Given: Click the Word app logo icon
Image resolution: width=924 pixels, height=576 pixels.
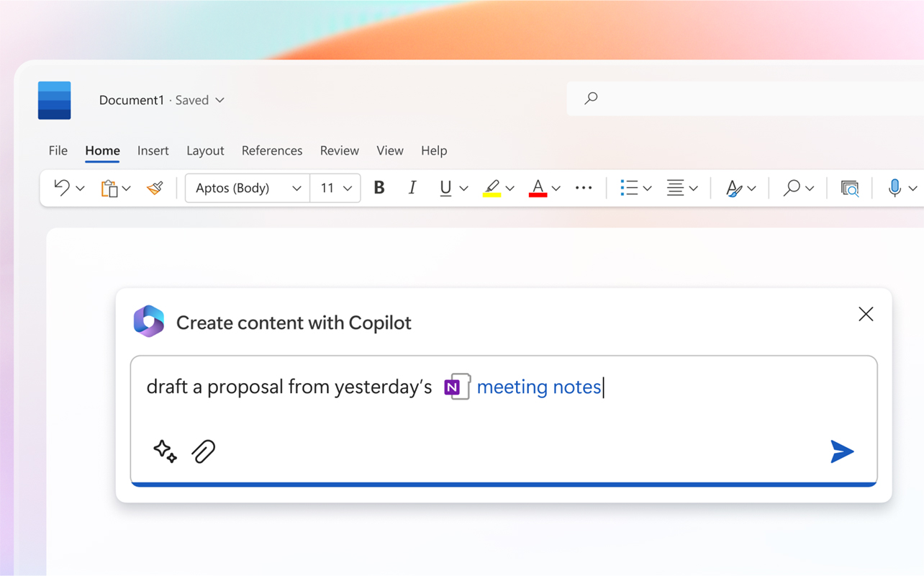Looking at the screenshot, I should [x=55, y=100].
